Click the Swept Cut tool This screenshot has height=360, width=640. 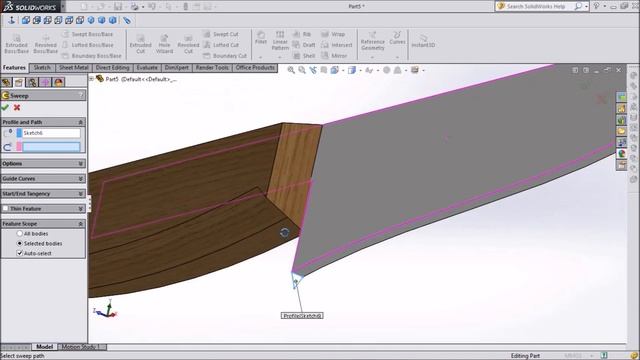(221, 34)
